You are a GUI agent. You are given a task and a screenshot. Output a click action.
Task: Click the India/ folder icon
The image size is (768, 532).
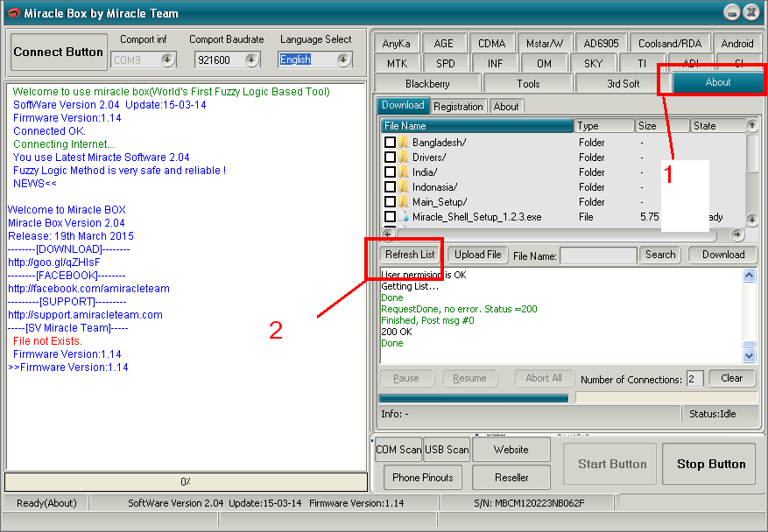[404, 172]
